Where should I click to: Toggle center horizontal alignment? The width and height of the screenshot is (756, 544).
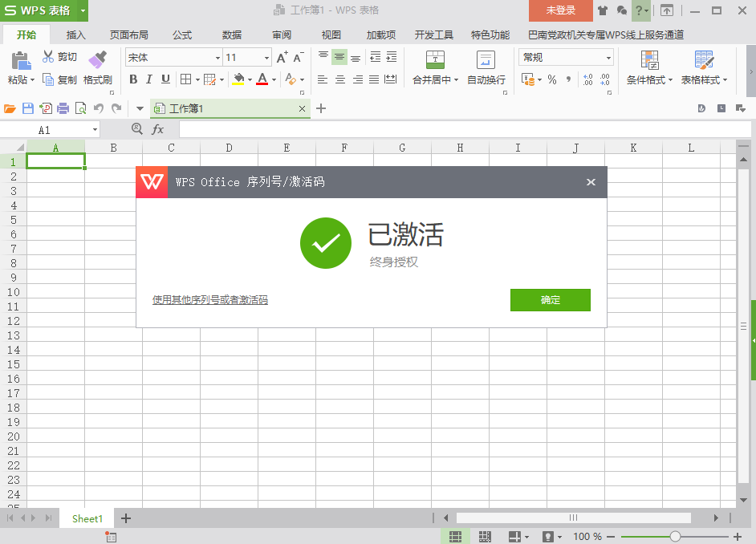coord(340,79)
